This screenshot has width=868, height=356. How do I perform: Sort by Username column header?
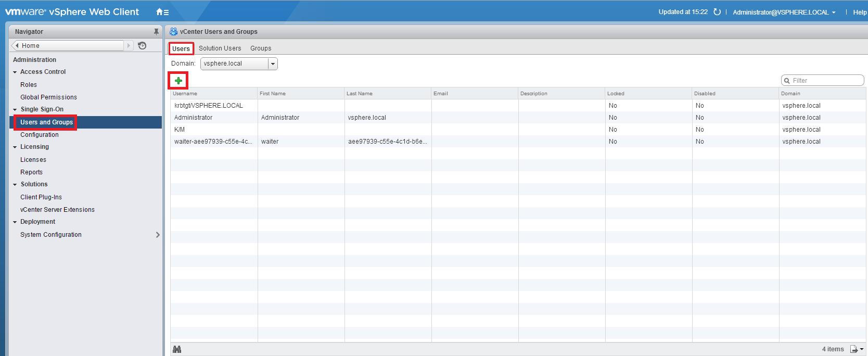[214, 94]
